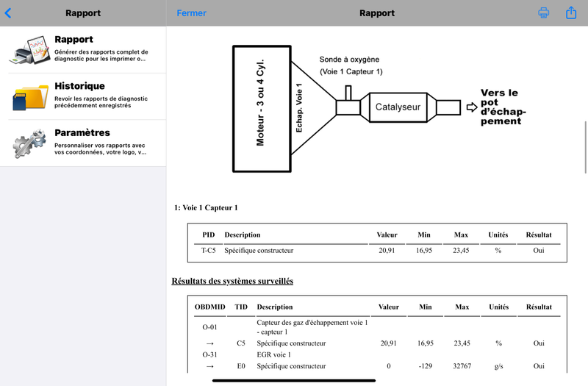Click the Résultats des systèmes surveillés heading
This screenshot has width=588, height=386.
tap(232, 281)
